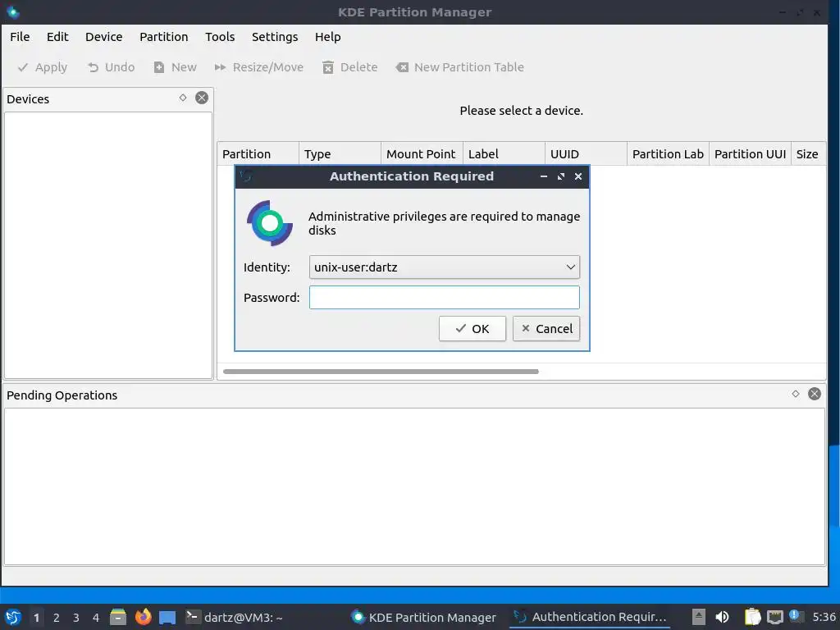
Task: Switch to virtual desktop 1
Action: click(x=36, y=618)
